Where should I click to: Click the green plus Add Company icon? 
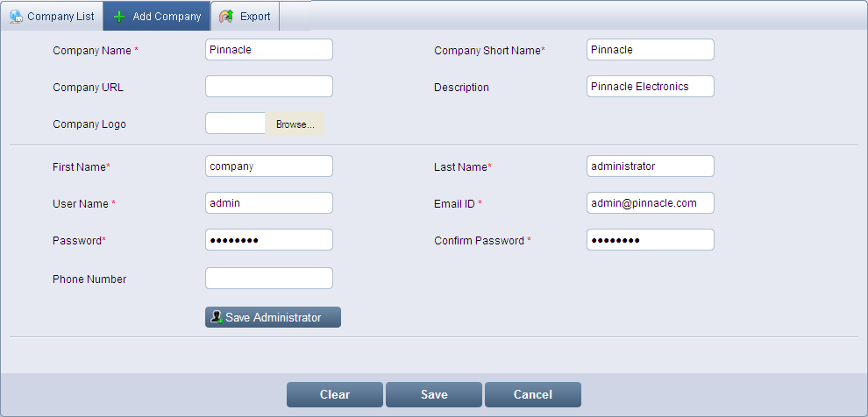[119, 17]
